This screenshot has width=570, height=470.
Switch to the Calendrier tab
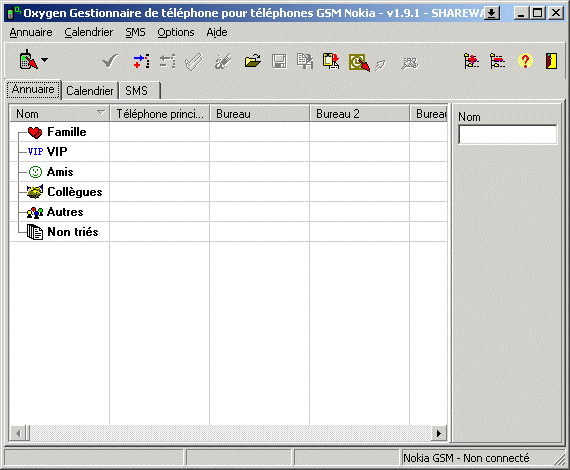pyautogui.click(x=90, y=91)
